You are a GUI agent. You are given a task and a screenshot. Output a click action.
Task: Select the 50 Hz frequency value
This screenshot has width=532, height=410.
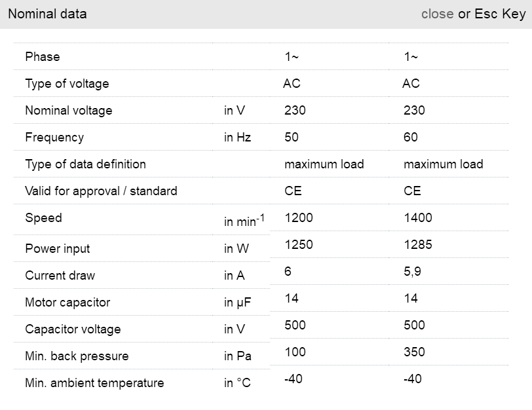click(x=292, y=138)
